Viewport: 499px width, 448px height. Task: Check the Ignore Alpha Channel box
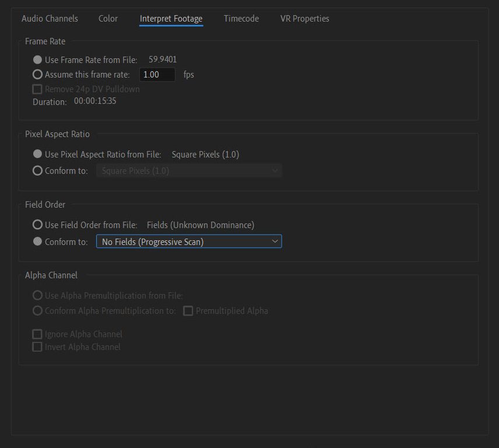click(38, 334)
